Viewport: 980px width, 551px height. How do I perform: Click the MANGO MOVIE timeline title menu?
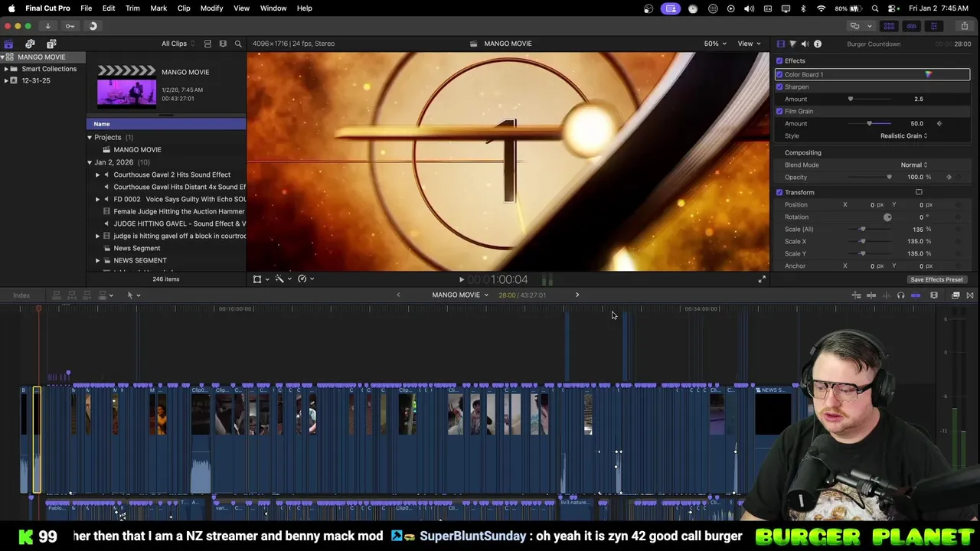pos(459,295)
